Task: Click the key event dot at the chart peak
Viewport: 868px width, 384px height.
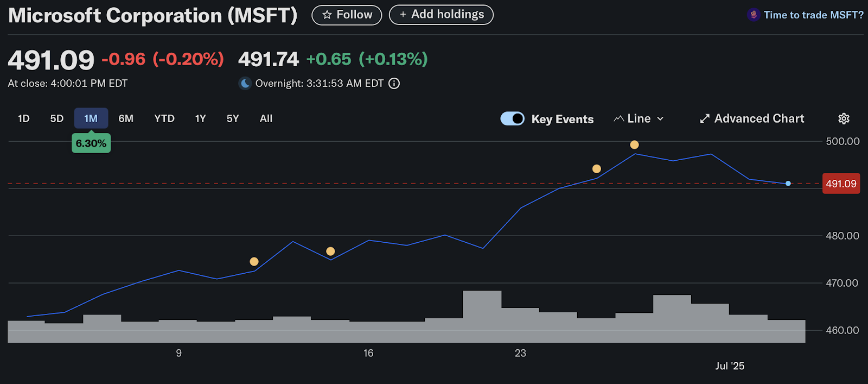Action: click(x=634, y=145)
